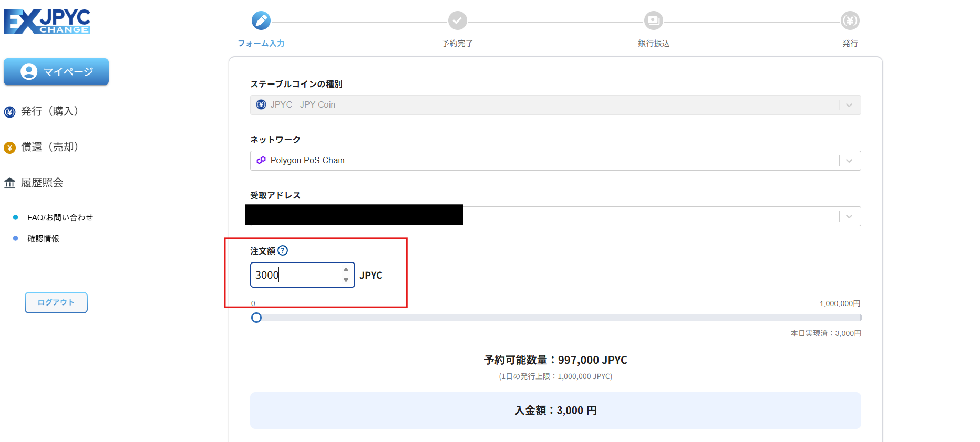Select フォーム入力 step label
This screenshot has width=980, height=442.
tap(261, 44)
